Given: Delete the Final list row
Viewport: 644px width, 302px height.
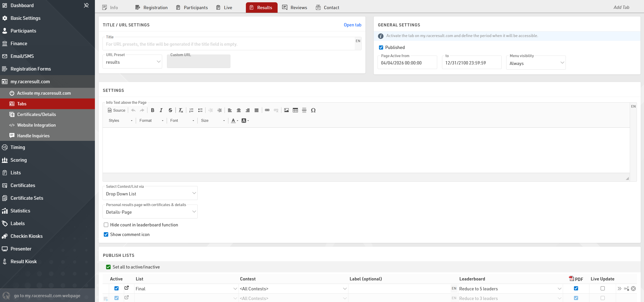Looking at the screenshot, I should click(x=633, y=289).
